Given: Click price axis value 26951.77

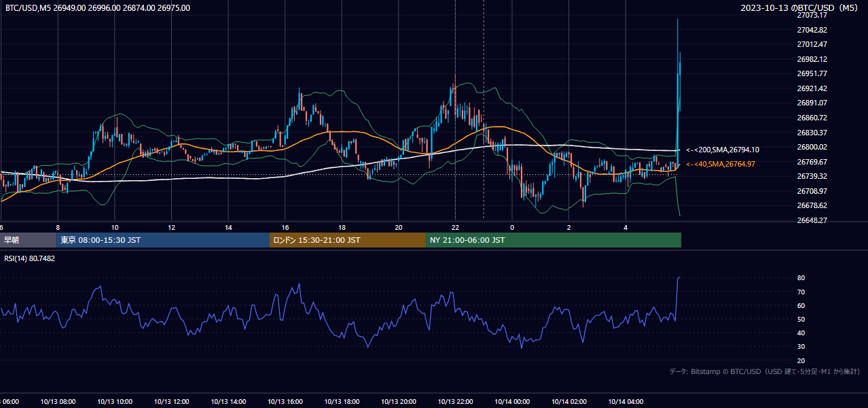Looking at the screenshot, I should [812, 73].
